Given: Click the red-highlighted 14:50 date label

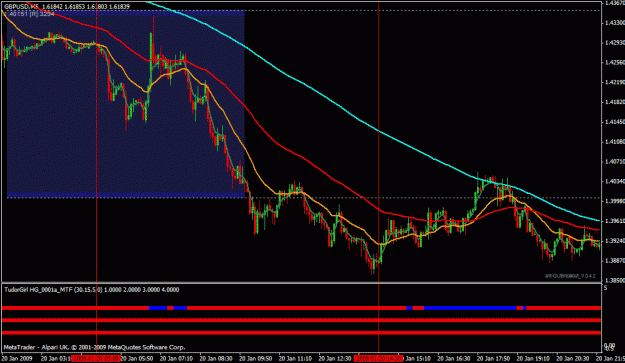Looking at the screenshot, I should pyautogui.click(x=379, y=358).
